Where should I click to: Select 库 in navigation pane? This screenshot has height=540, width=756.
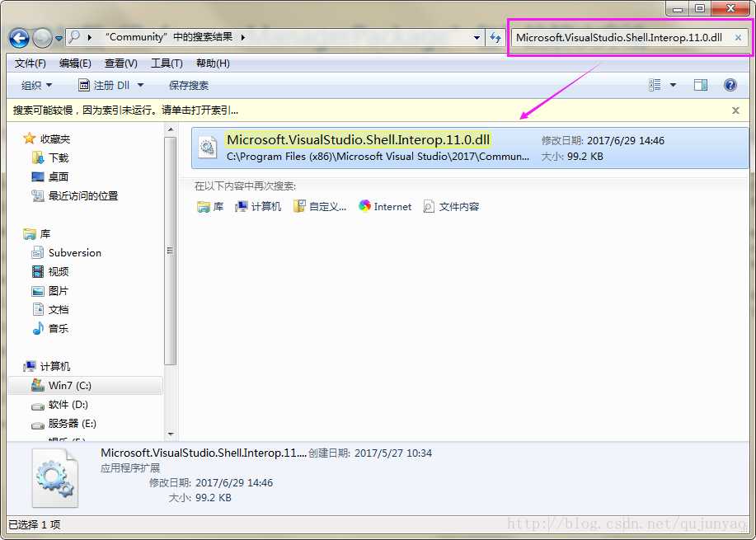(37, 234)
